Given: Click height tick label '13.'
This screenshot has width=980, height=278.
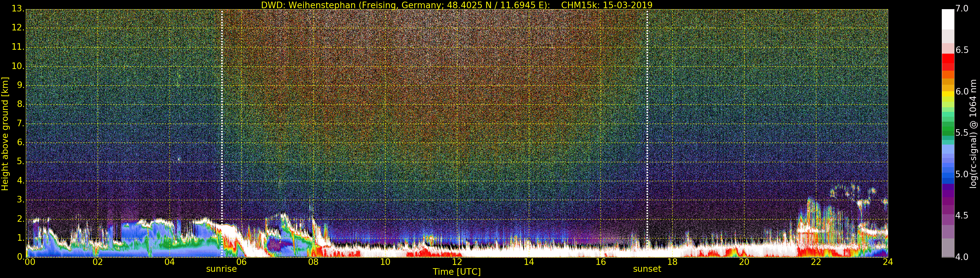Looking at the screenshot, I should [x=18, y=9].
